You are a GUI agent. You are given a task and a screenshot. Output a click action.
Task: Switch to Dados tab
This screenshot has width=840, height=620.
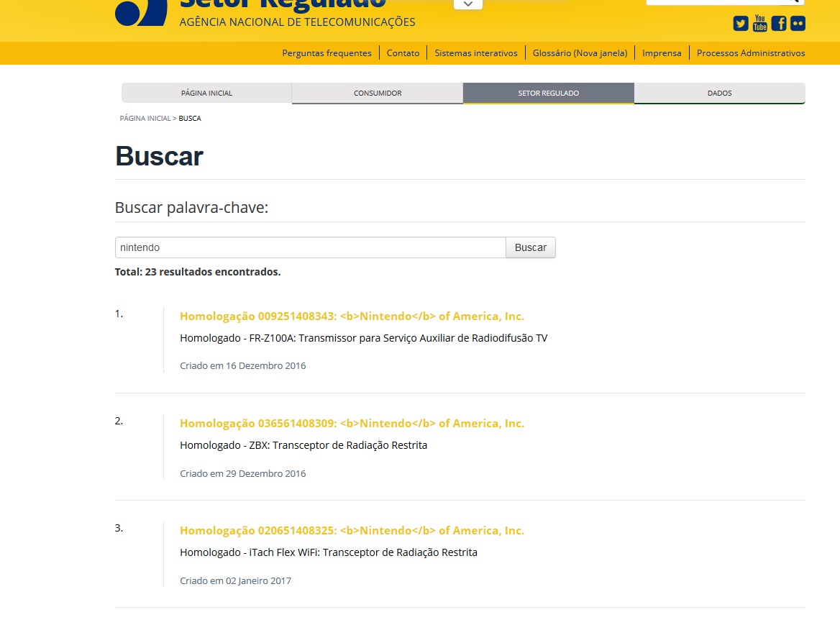719,94
